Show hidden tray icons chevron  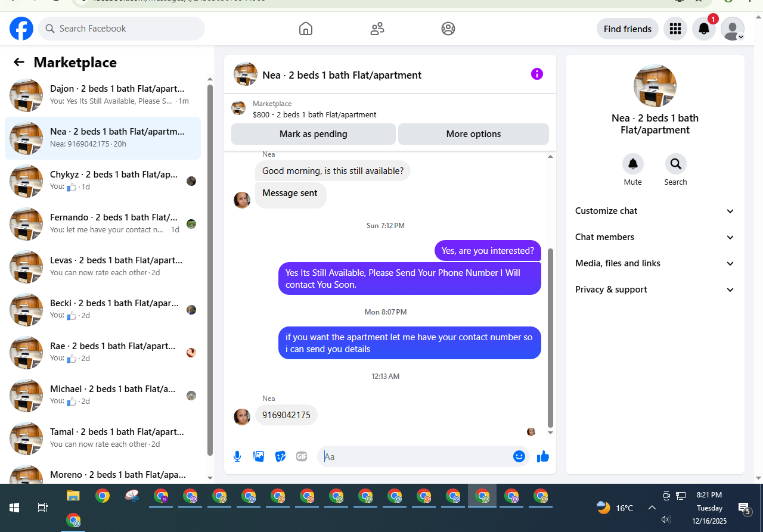point(652,508)
